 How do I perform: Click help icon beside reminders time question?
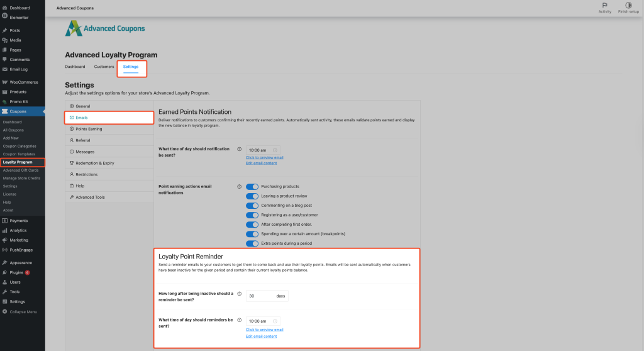click(x=239, y=320)
